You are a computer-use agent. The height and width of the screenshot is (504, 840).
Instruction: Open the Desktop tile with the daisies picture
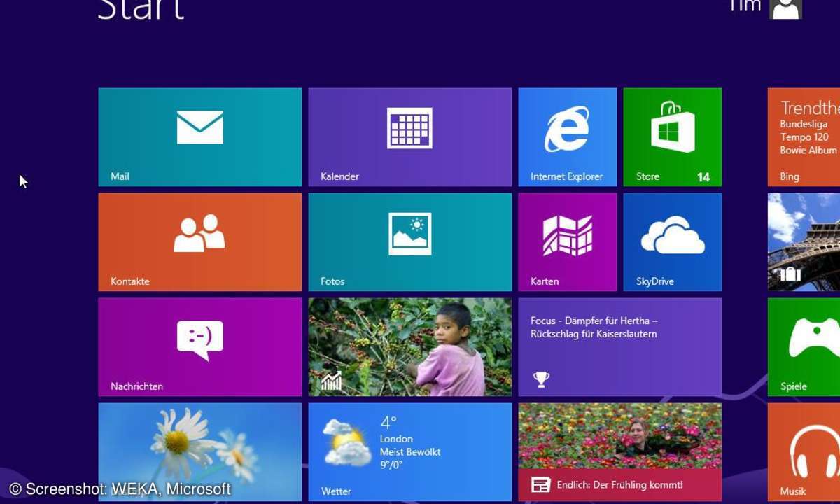pos(200,452)
